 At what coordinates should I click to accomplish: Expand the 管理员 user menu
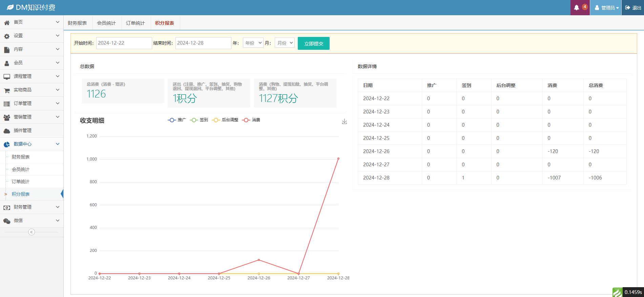click(x=606, y=8)
